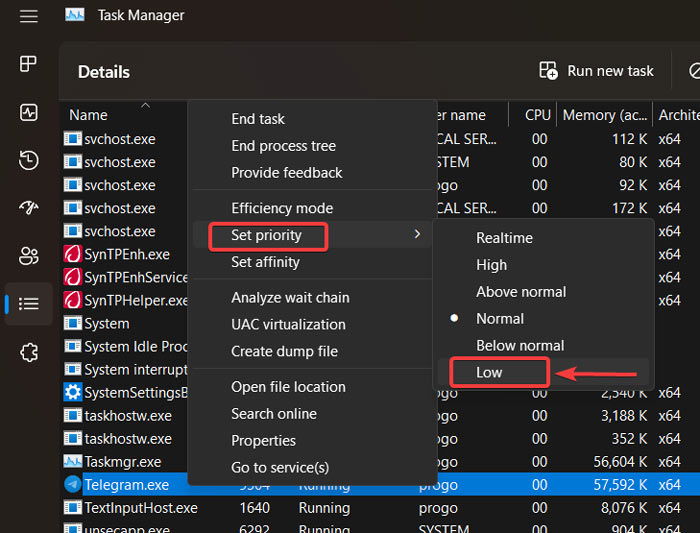This screenshot has width=700, height=533.
Task: Open the Services puzzle-piece icon
Action: tap(28, 352)
